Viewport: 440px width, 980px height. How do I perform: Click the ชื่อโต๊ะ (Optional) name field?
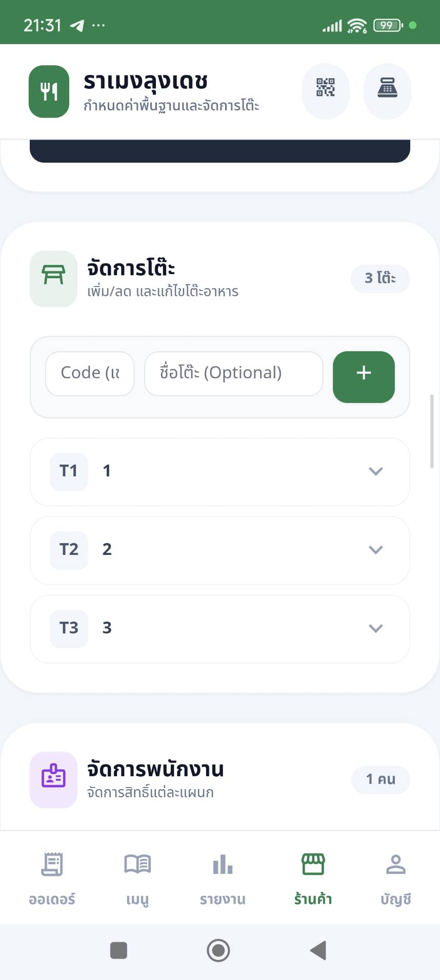pyautogui.click(x=233, y=373)
